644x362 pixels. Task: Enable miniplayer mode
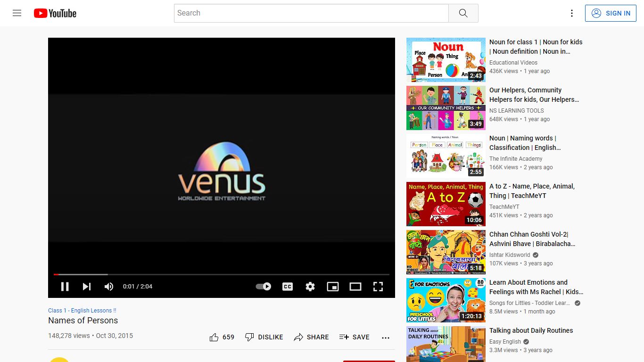[333, 286]
